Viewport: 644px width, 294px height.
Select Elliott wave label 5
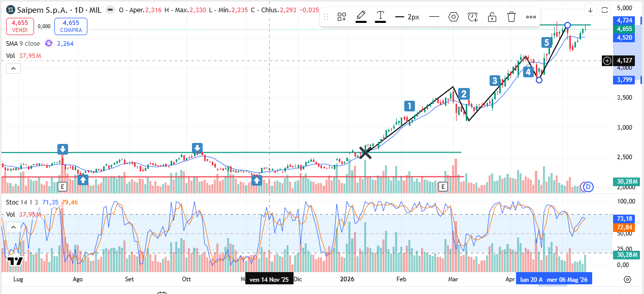[547, 42]
